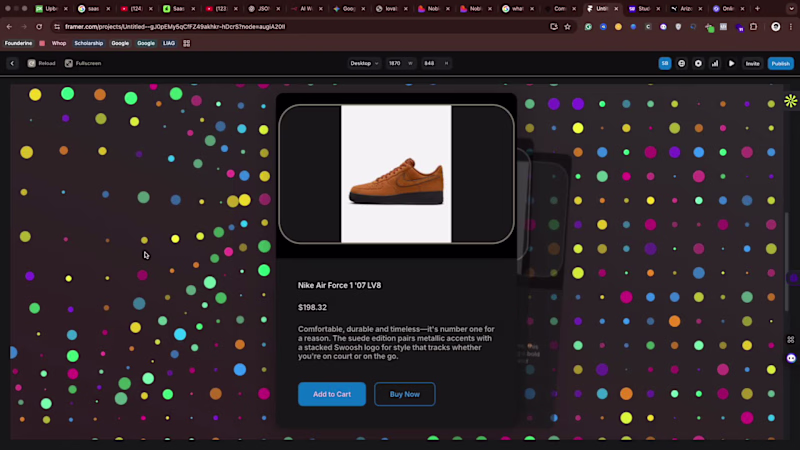The height and width of the screenshot is (450, 800).
Task: Click the green extension icon in toolbar
Action: pyautogui.click(x=588, y=27)
